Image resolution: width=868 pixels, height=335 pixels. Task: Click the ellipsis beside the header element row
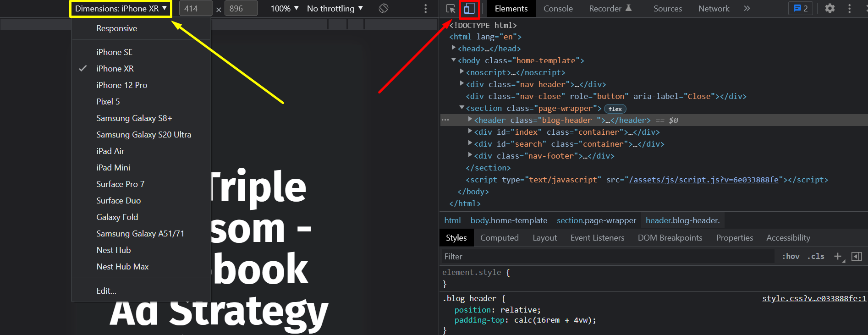tap(445, 120)
